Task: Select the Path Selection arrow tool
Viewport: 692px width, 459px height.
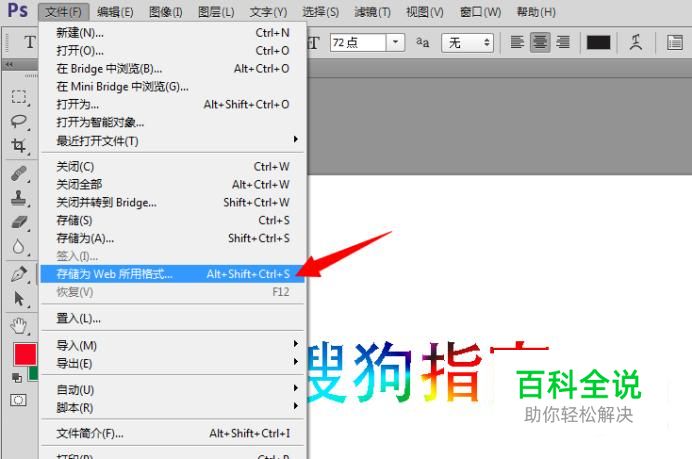Action: (x=19, y=299)
